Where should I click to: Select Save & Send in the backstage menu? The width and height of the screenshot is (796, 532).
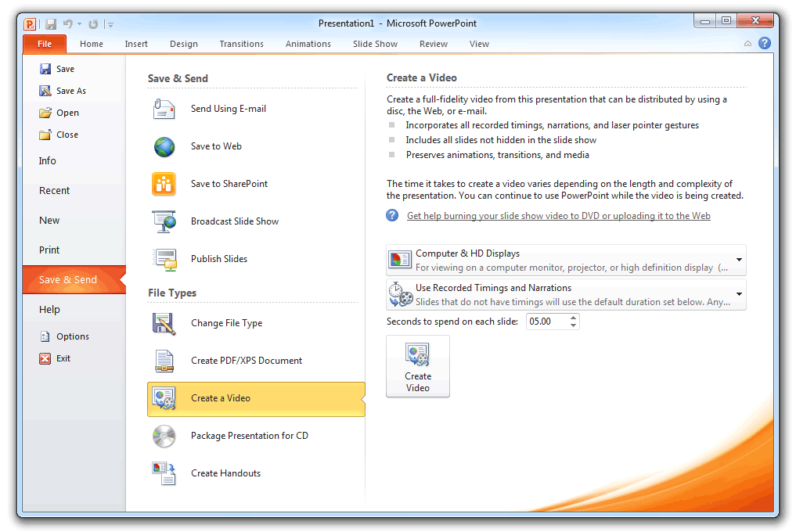[74, 280]
